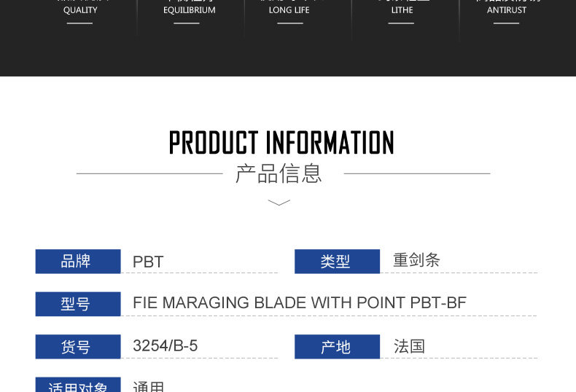
Task: Select the 法国 origin value
Action: [x=409, y=346]
